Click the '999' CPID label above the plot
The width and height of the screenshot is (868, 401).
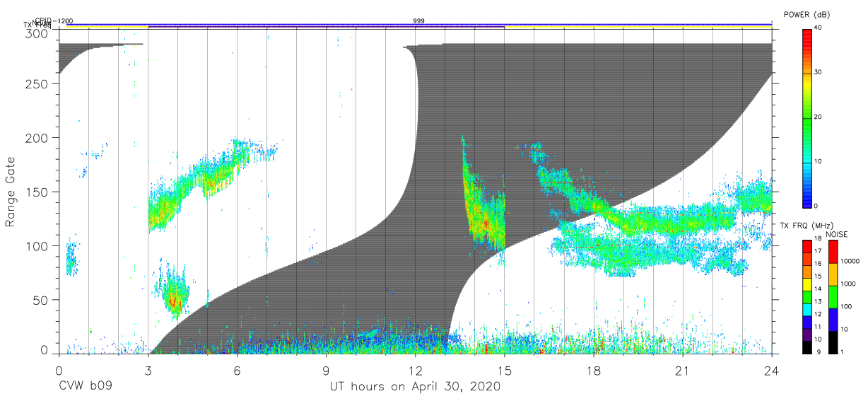coord(418,21)
